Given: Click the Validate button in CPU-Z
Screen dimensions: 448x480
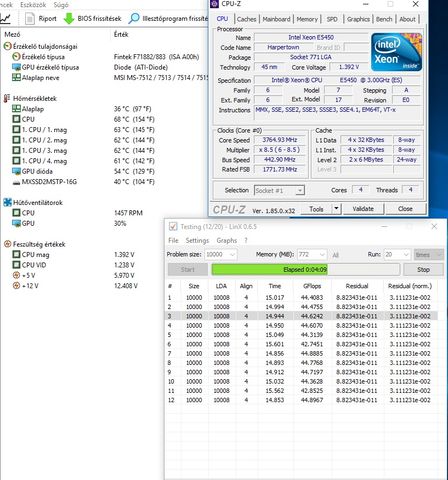Looking at the screenshot, I should pyautogui.click(x=363, y=209).
